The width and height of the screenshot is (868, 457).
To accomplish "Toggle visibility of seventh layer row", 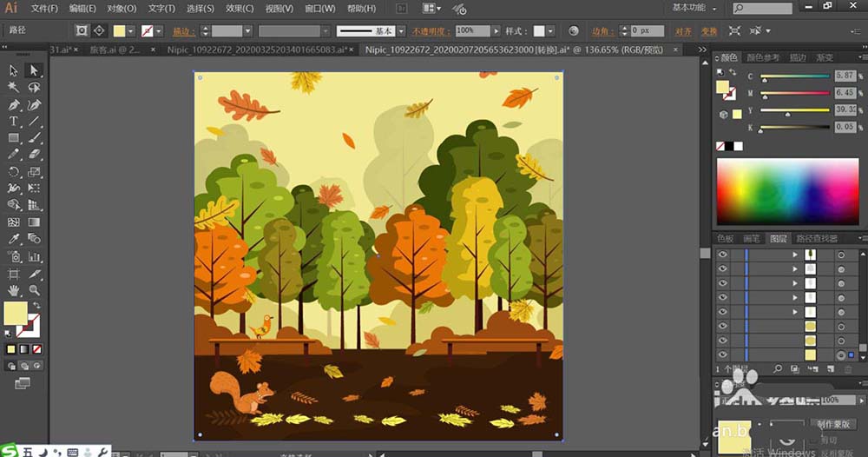I will click(x=722, y=341).
